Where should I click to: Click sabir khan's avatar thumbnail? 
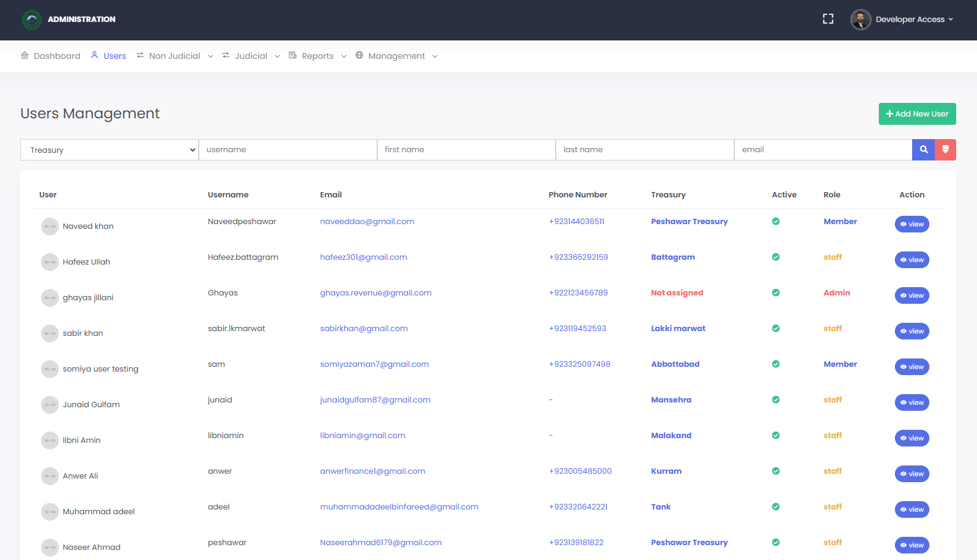50,334
